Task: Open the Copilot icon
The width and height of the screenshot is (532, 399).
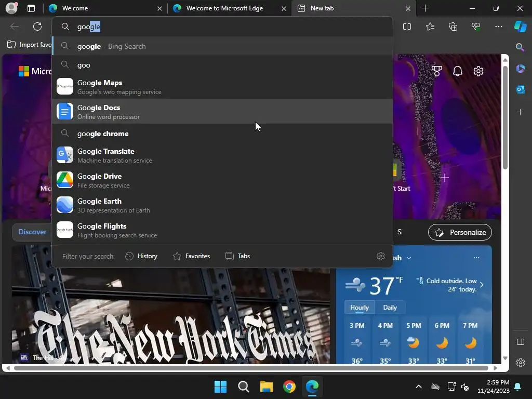Action: coord(521,26)
